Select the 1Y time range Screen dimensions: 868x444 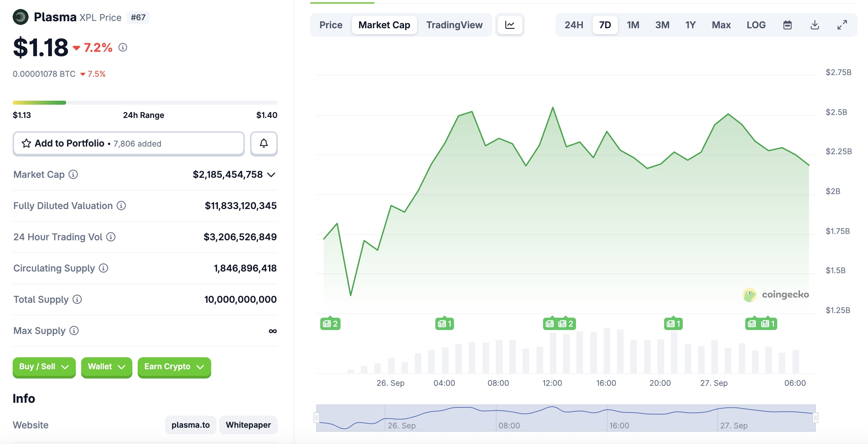pyautogui.click(x=690, y=25)
